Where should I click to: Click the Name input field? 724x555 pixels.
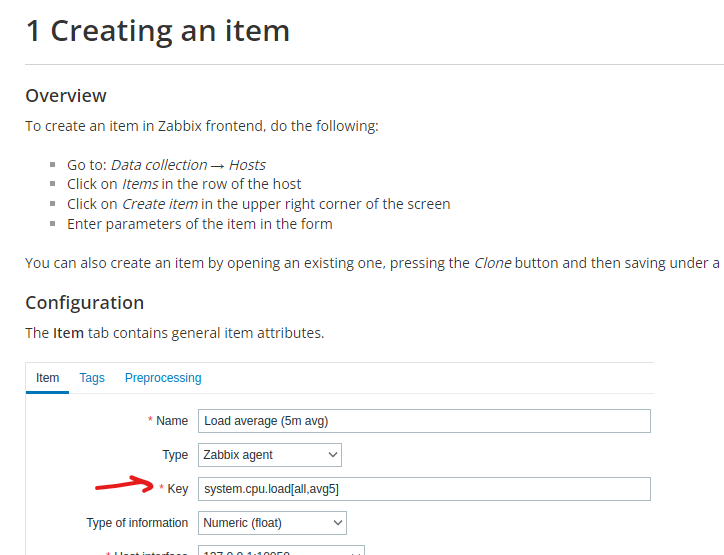pyautogui.click(x=424, y=421)
